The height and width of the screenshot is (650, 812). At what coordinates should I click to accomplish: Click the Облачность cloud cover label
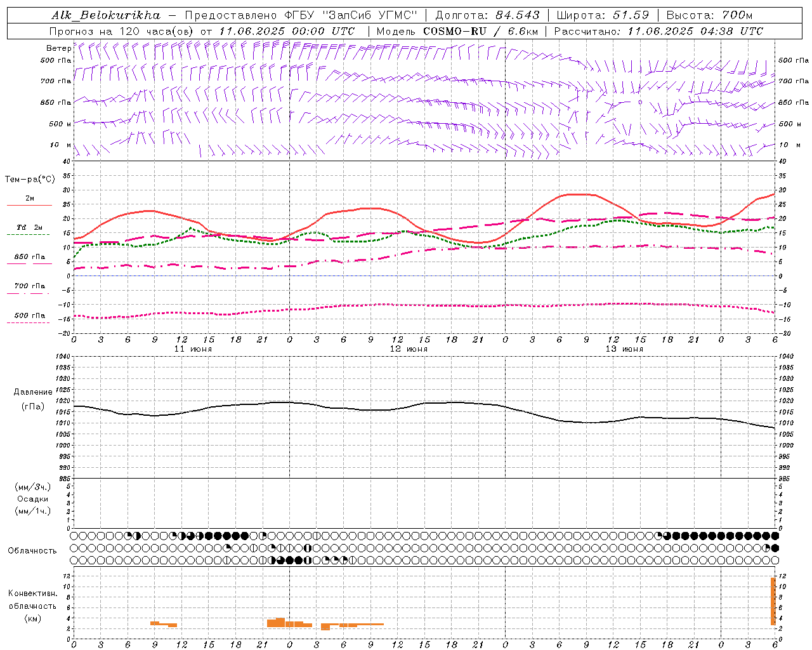coord(32,551)
